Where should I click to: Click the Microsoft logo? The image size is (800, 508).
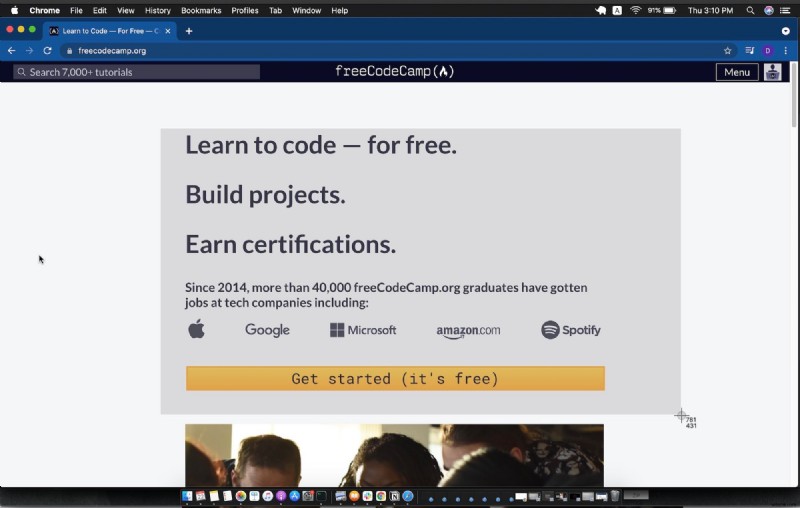pyautogui.click(x=363, y=330)
